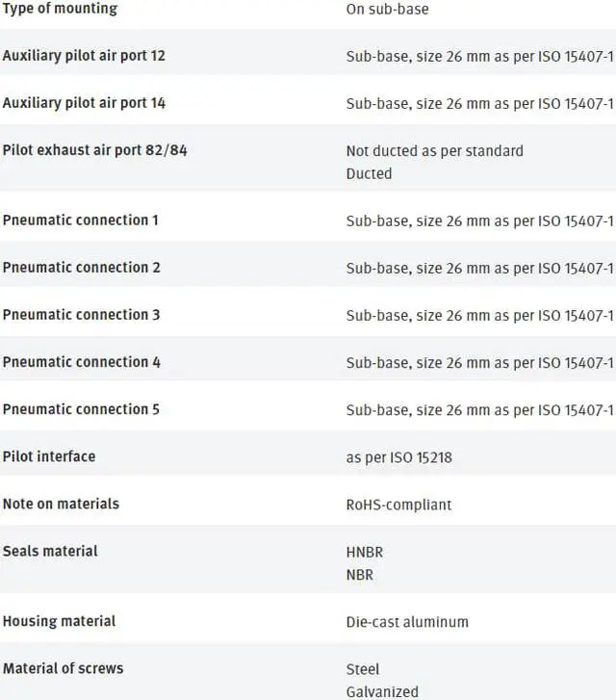
Task: Click the HNBR seals value
Action: pyautogui.click(x=364, y=553)
